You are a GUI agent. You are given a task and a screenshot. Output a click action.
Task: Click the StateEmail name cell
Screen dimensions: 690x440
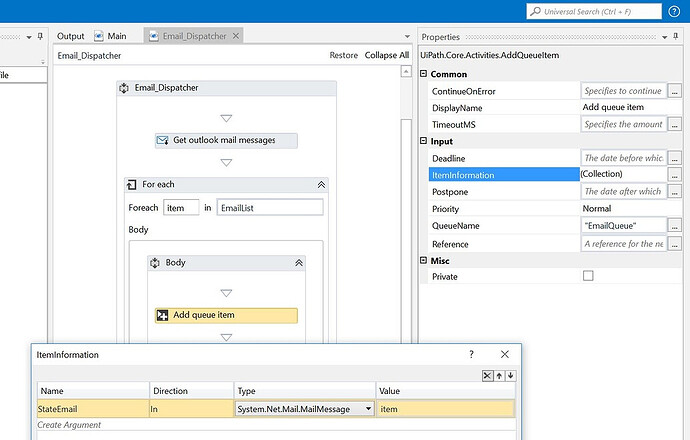click(x=93, y=409)
